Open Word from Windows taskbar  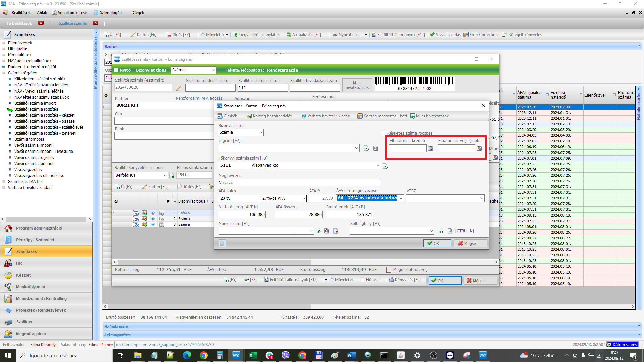351,355
